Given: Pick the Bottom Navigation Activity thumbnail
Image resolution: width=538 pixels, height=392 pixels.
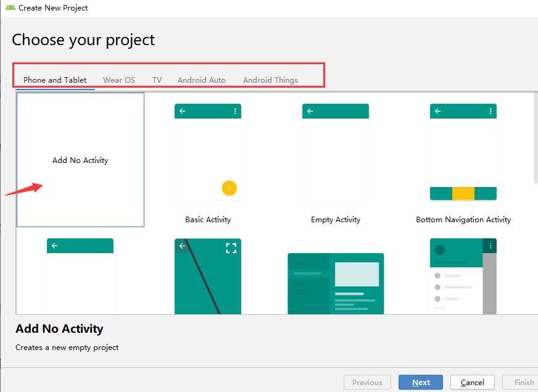Looking at the screenshot, I should tap(463, 152).
